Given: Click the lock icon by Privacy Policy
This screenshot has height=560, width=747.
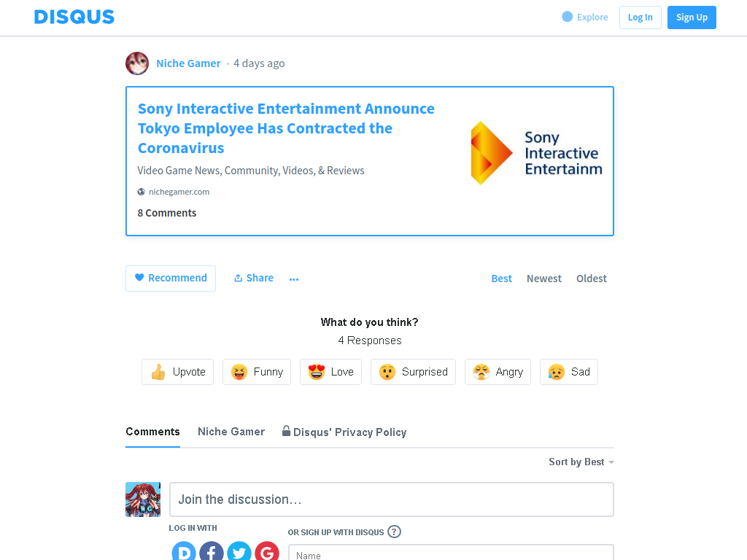Looking at the screenshot, I should tap(286, 431).
